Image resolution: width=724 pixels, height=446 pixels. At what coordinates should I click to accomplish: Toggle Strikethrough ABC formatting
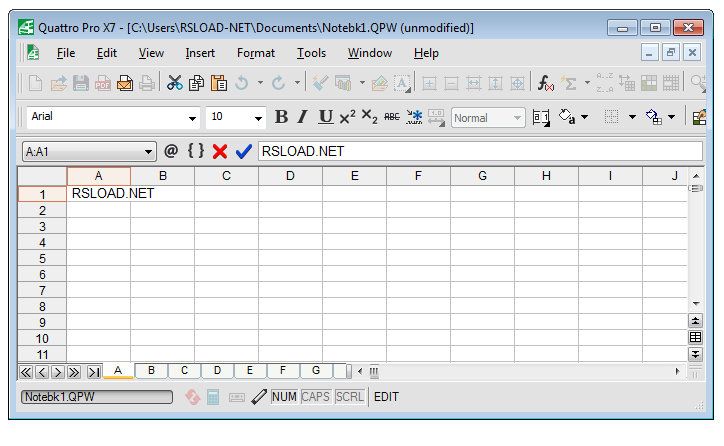click(392, 117)
